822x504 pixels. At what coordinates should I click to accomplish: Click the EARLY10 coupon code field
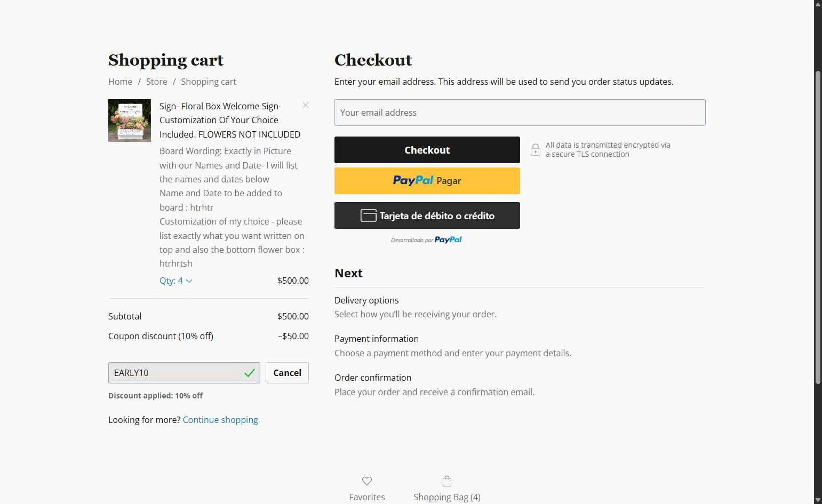pos(184,373)
